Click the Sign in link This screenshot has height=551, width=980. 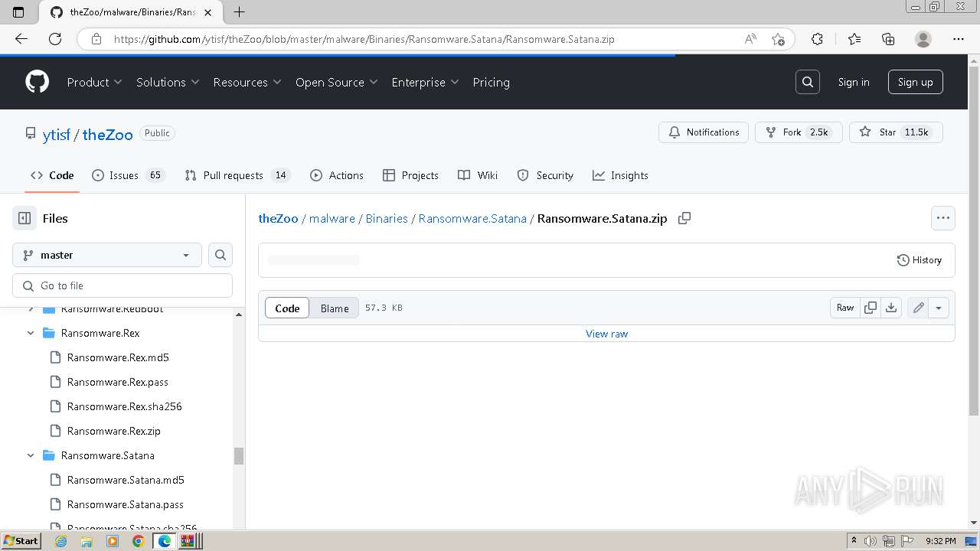pos(854,82)
